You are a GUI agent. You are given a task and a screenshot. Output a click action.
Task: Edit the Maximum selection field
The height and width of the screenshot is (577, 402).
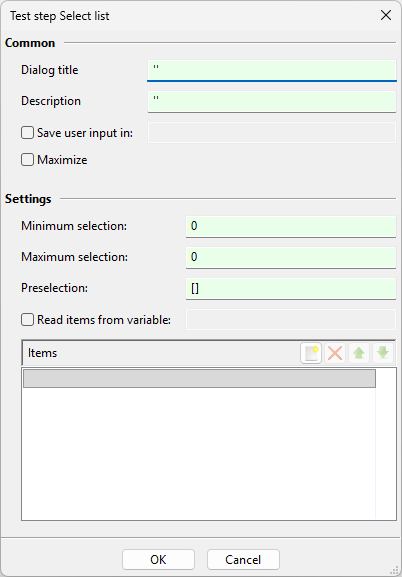[x=291, y=257]
